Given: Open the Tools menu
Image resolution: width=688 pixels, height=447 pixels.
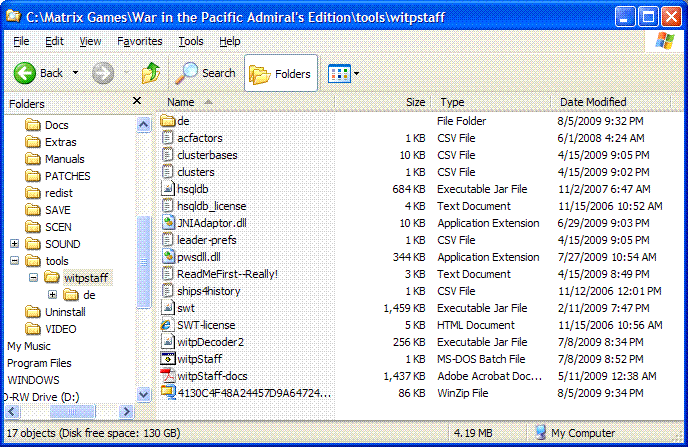Looking at the screenshot, I should pyautogui.click(x=191, y=41).
